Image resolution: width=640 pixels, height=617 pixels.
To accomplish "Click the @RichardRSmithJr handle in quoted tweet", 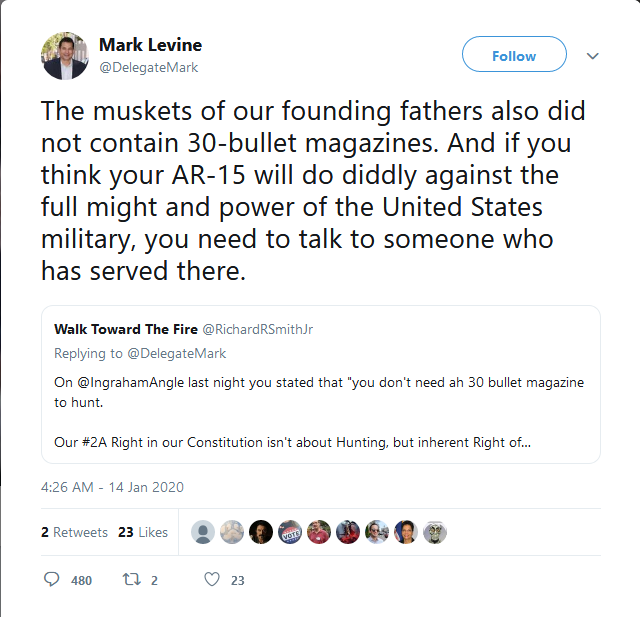I will coord(257,329).
